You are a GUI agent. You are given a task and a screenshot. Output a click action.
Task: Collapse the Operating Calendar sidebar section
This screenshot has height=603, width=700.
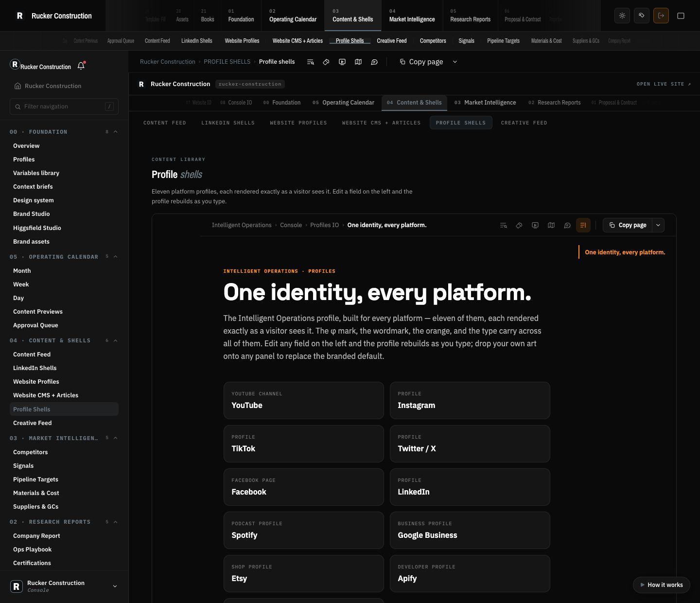pos(116,257)
